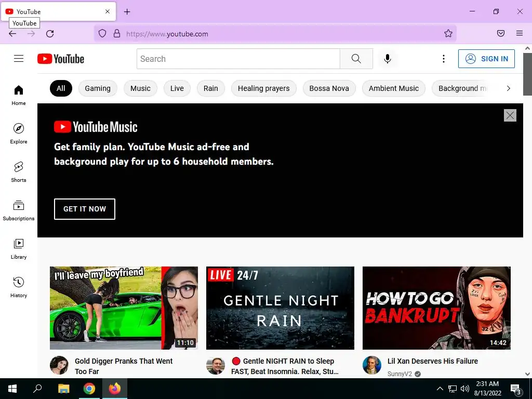Open File Explorer from taskbar

pos(63,389)
